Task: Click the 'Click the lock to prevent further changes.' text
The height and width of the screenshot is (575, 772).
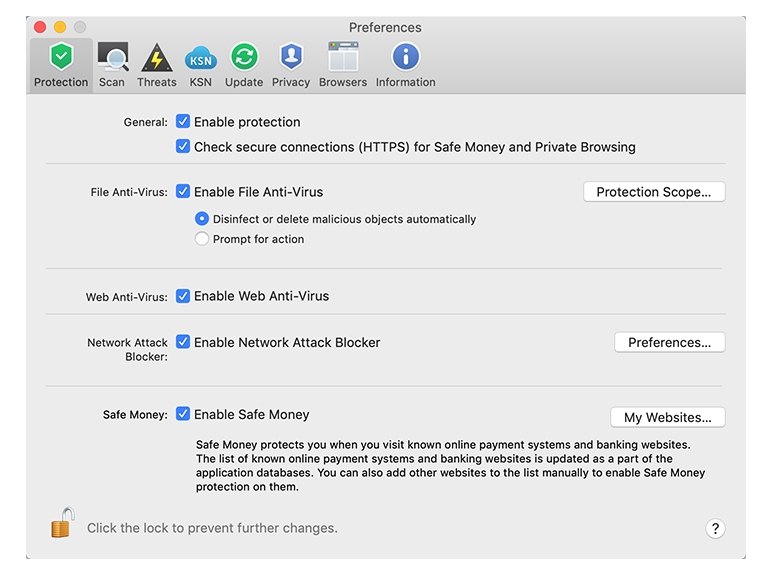Action: (x=212, y=528)
